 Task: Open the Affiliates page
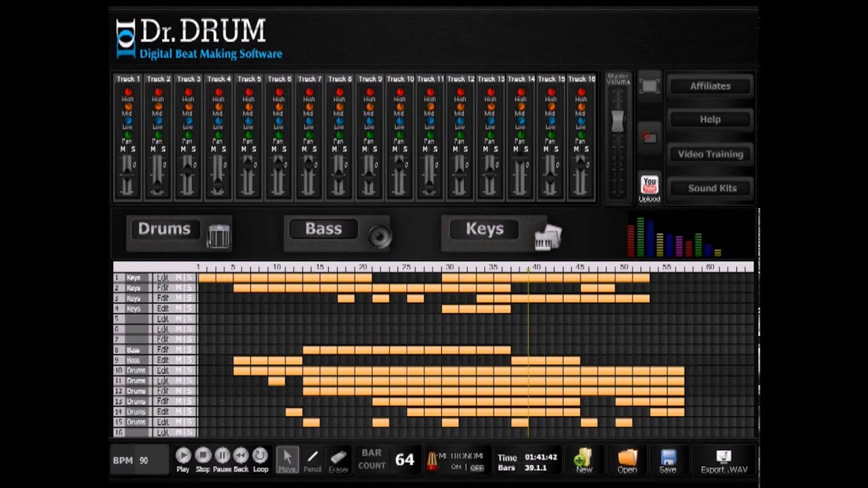(710, 86)
